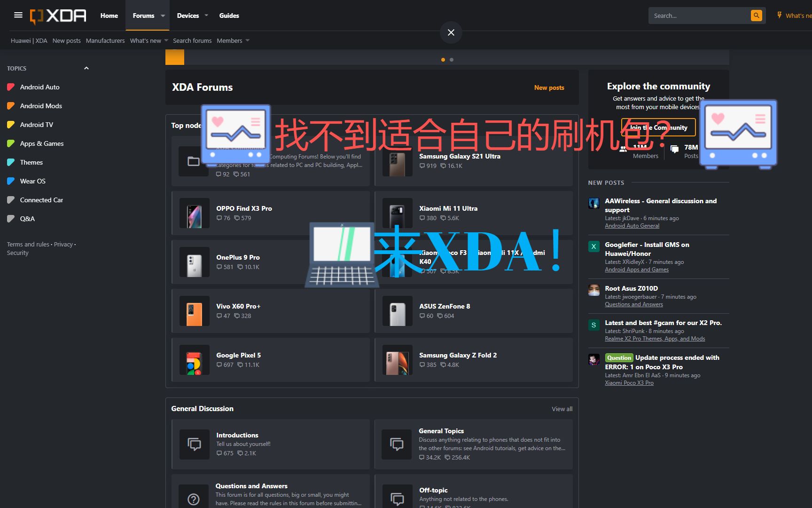Select Android Auto topic tag icon

[x=11, y=87]
